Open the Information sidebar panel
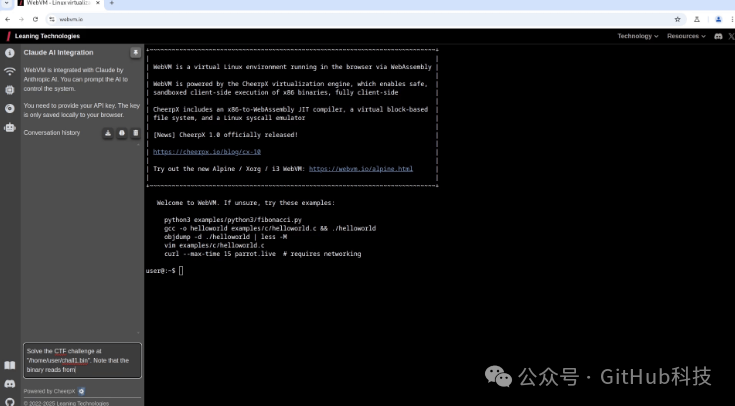Image resolution: width=735 pixels, height=406 pixels. [x=9, y=53]
